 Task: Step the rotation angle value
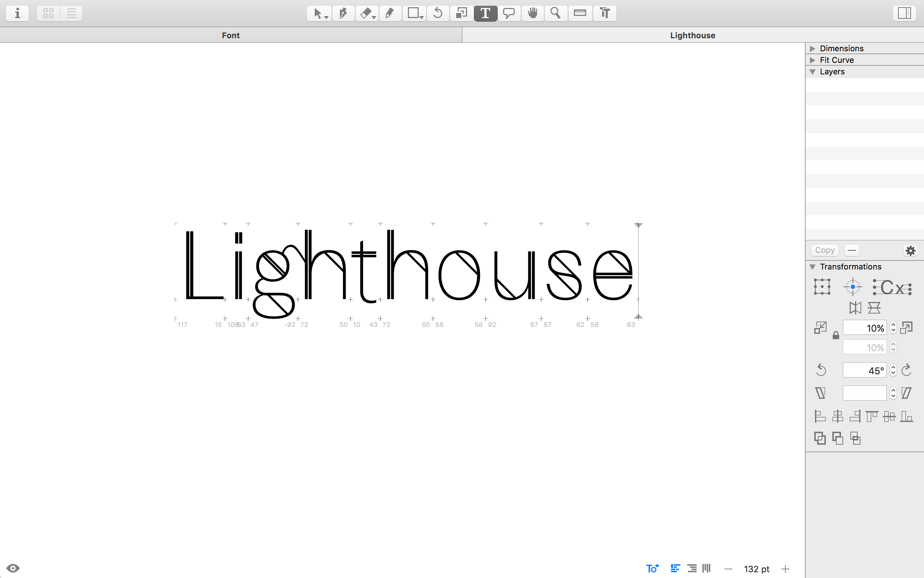pos(893,370)
